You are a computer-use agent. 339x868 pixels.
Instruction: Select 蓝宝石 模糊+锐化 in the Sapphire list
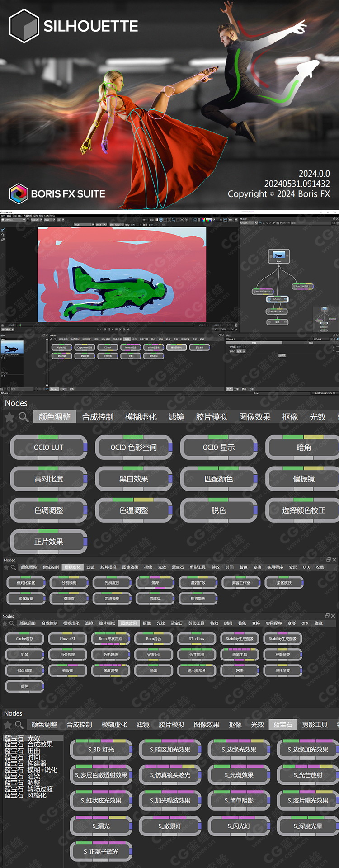[31, 770]
